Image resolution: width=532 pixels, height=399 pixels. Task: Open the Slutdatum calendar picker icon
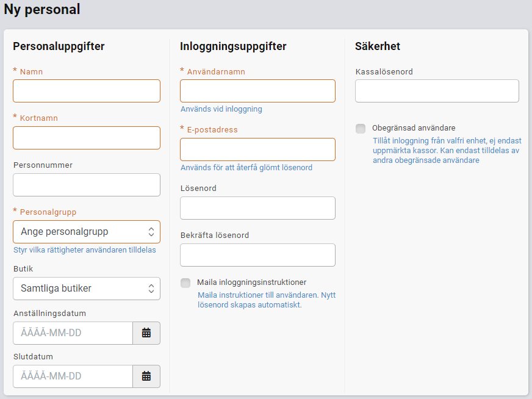[x=146, y=376]
